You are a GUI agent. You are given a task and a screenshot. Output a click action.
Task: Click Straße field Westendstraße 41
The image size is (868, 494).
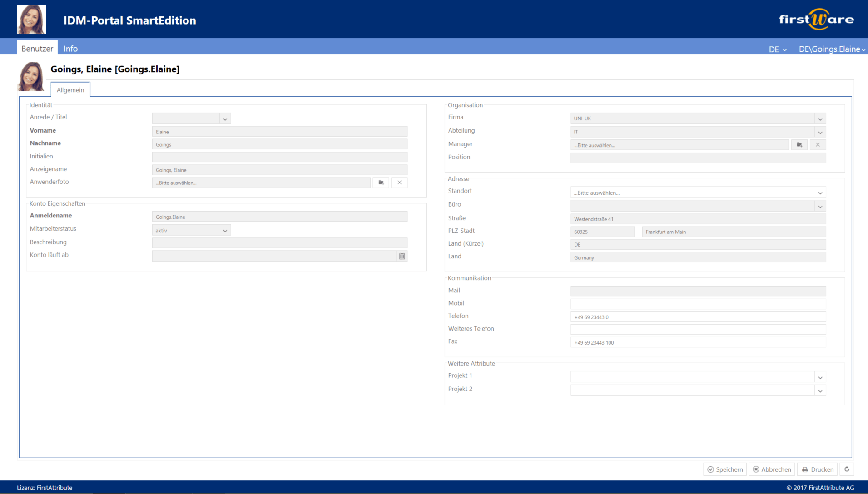(698, 219)
